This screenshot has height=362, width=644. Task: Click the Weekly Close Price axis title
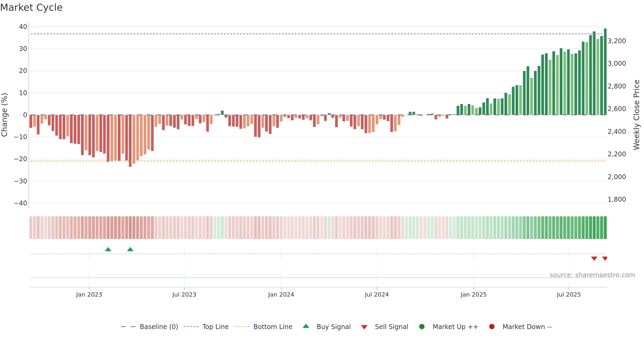[x=636, y=115]
